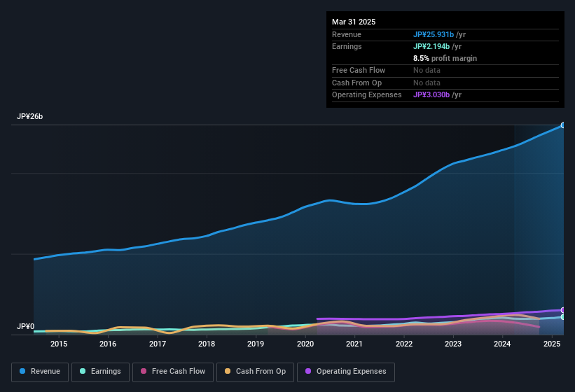Click the Earnings tooltip row label
The image size is (575, 392).
pyautogui.click(x=347, y=46)
